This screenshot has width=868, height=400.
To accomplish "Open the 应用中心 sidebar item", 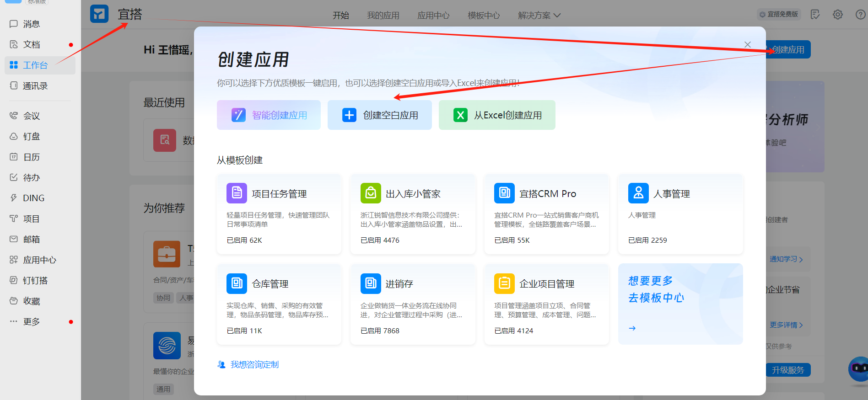I will click(x=40, y=260).
